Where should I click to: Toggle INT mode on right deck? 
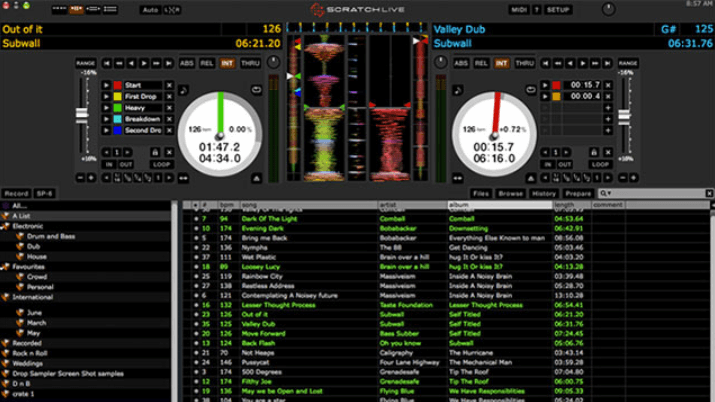501,63
